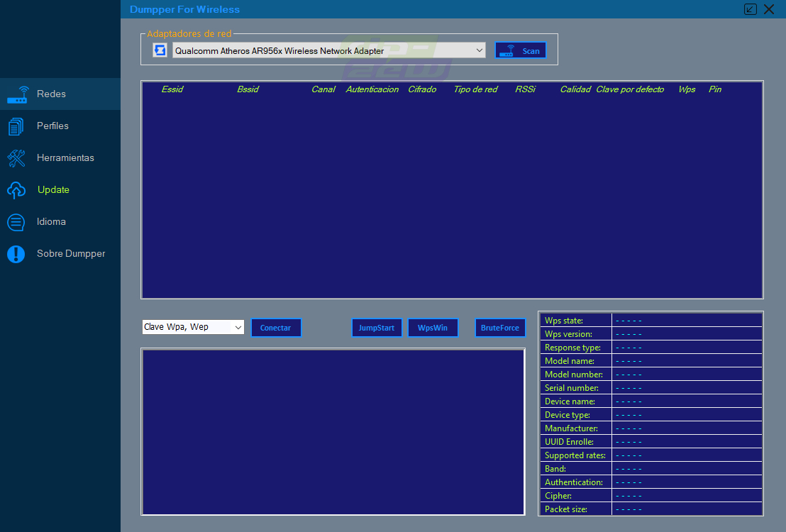Viewport: 786px width, 532px height.
Task: Sort by the Essid column header
Action: pos(172,89)
